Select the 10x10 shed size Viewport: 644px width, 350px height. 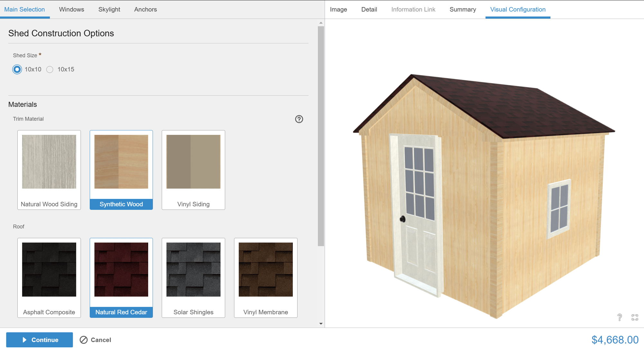coord(17,69)
